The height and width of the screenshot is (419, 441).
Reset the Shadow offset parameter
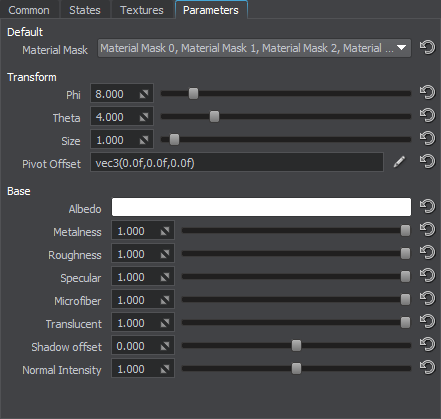(x=427, y=345)
